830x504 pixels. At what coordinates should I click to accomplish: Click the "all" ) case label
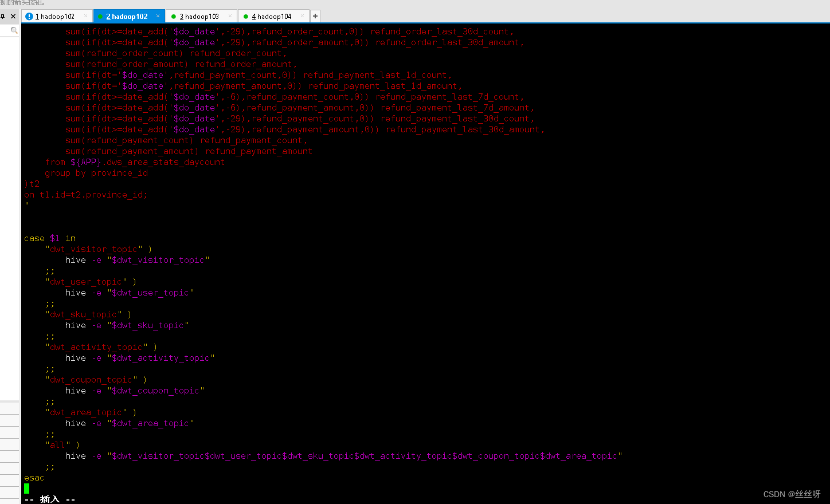tap(62, 445)
